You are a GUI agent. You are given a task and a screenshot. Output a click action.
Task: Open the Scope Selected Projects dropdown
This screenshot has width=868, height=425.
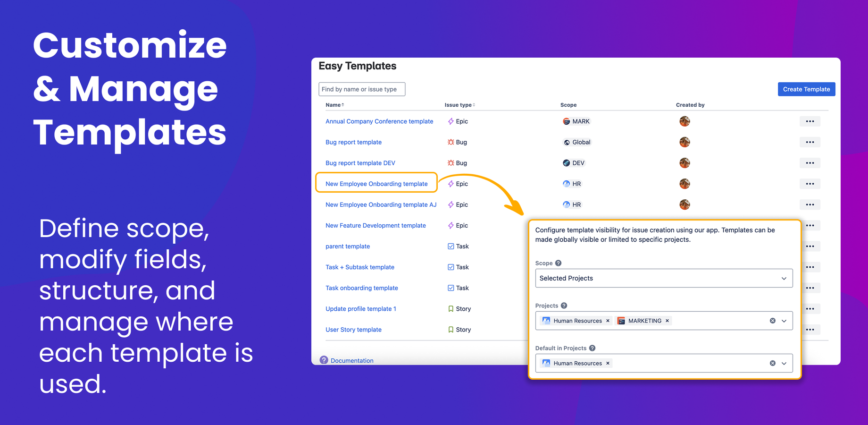point(664,278)
